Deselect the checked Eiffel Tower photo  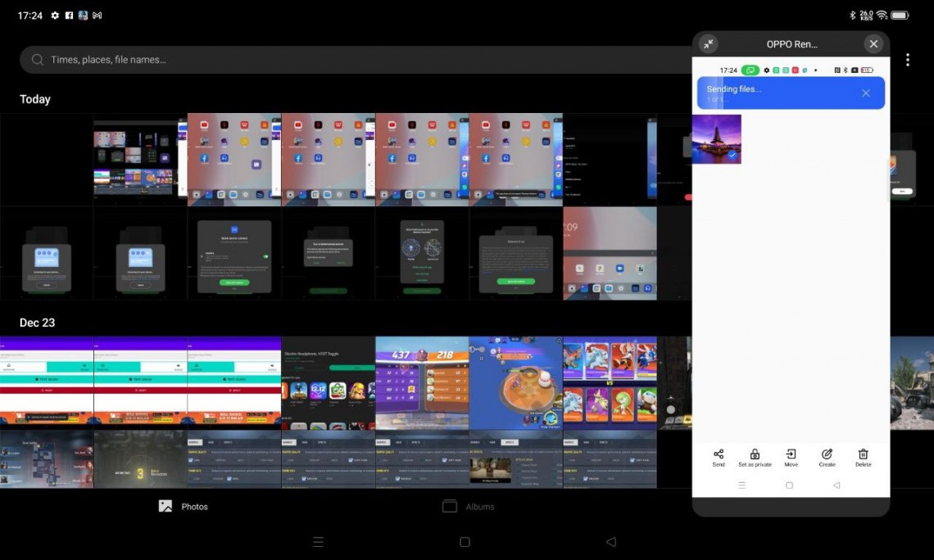click(734, 155)
